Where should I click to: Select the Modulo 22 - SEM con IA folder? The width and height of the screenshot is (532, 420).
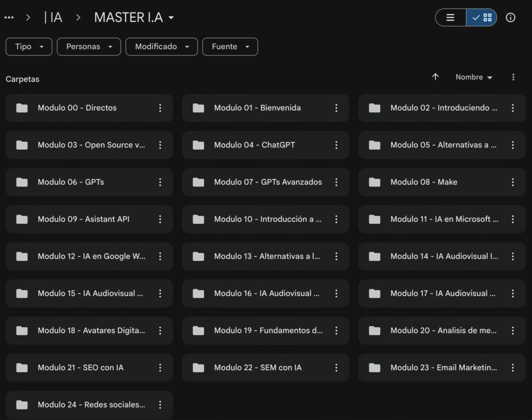tap(258, 368)
